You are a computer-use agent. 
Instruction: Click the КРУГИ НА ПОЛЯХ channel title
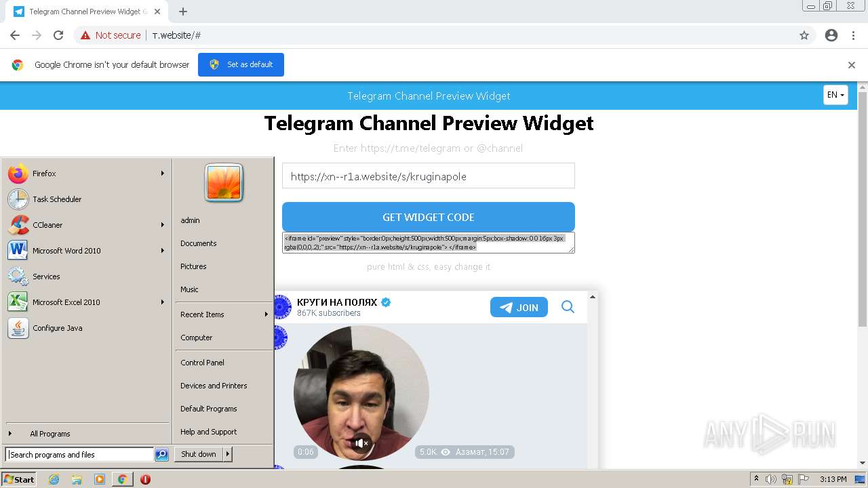pos(337,302)
